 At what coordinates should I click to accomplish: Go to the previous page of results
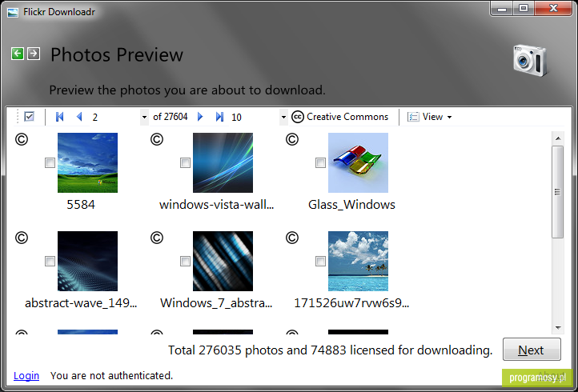point(79,117)
